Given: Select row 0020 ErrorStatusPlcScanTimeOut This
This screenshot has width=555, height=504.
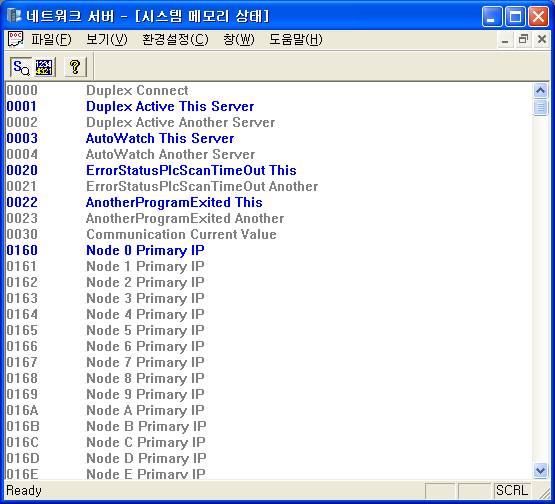Looking at the screenshot, I should click(x=269, y=170).
